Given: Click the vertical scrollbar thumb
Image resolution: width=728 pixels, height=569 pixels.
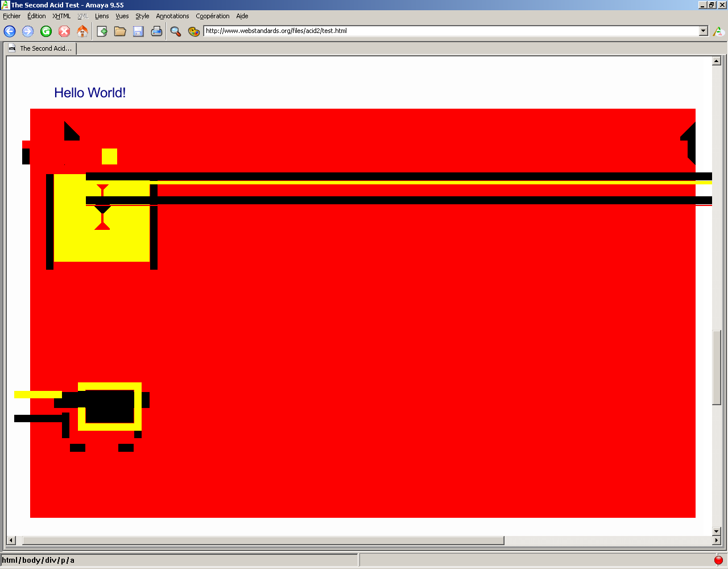Looking at the screenshot, I should point(717,368).
